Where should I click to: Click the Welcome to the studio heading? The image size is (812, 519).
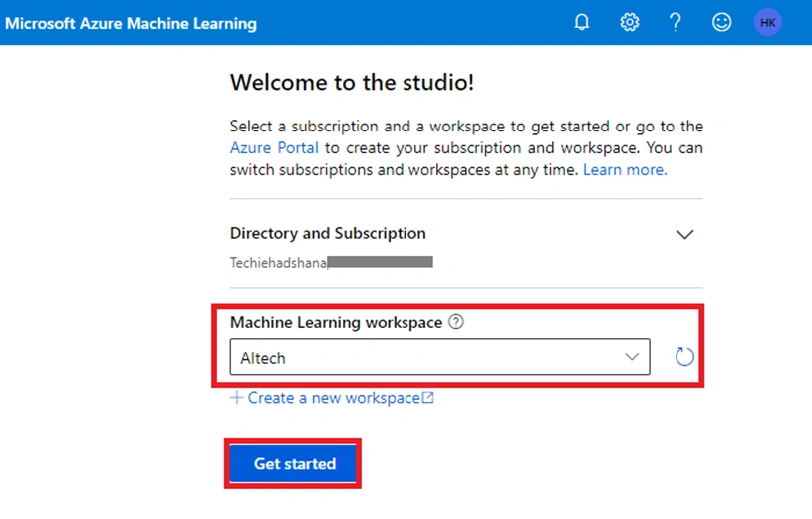coord(352,83)
